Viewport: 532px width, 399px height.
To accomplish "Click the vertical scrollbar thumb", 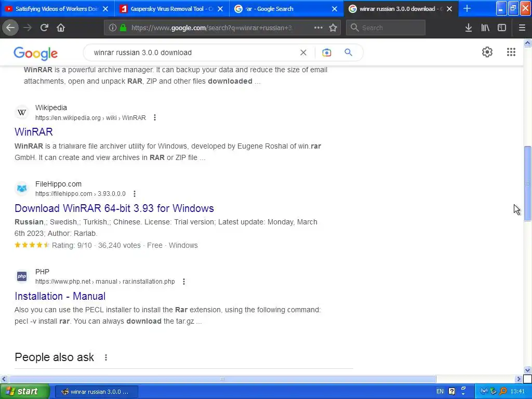I will click(x=527, y=183).
